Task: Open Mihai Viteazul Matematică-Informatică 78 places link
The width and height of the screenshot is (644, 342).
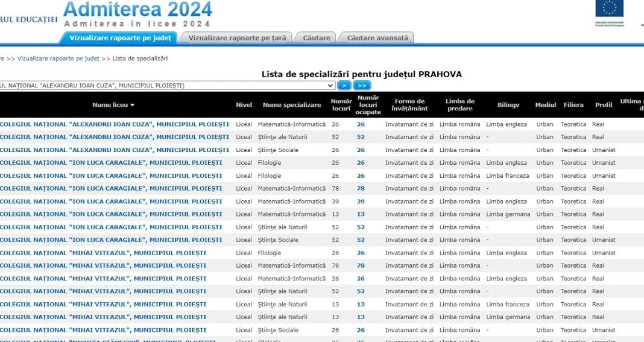Action: 103,265
